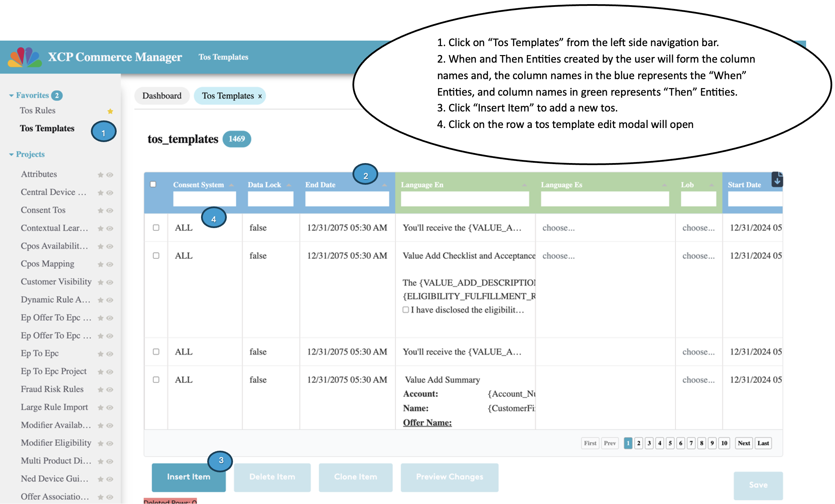Star the Central Device project

(x=101, y=193)
